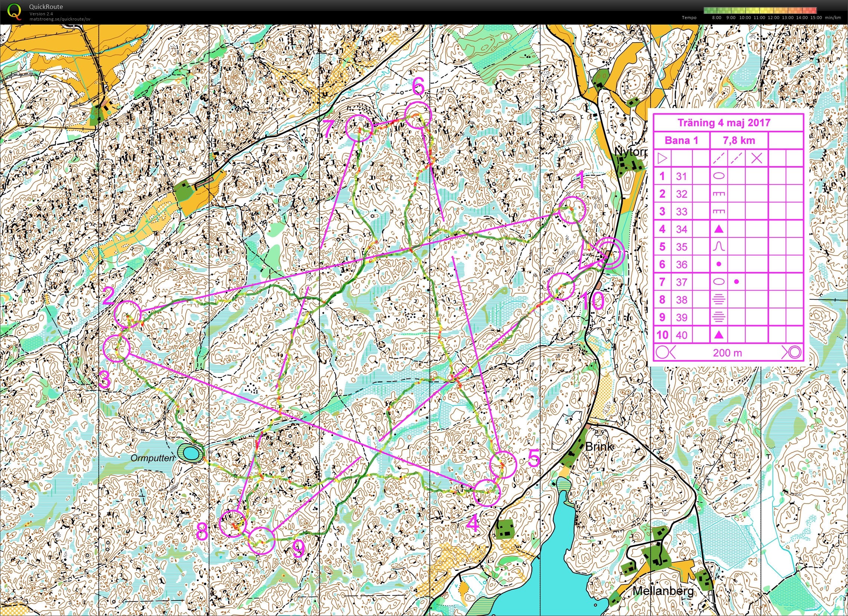Screen dimensions: 848x616
Task: Click the 15:00 tempo scale label
Action: tap(816, 18)
